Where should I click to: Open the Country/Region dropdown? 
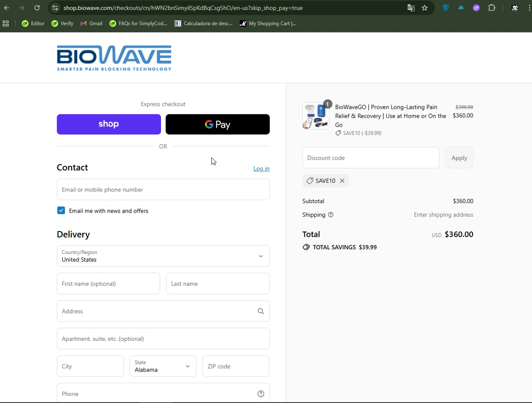click(163, 256)
